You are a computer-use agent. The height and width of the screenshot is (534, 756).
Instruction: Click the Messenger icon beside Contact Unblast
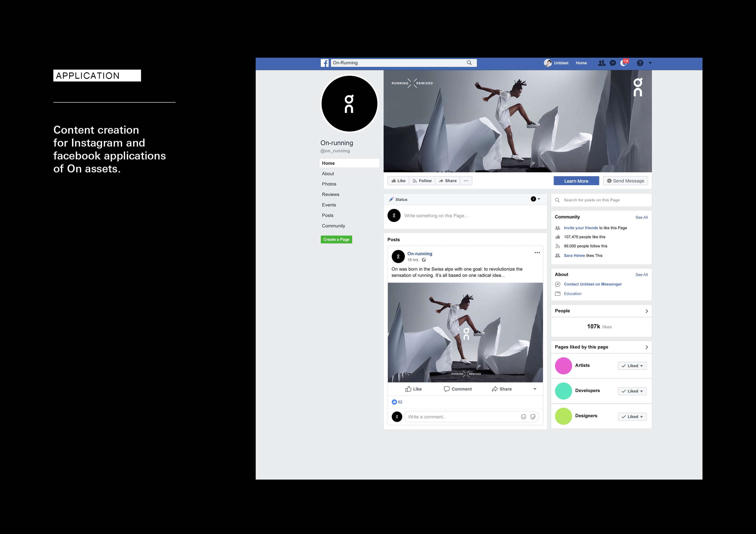pos(557,284)
